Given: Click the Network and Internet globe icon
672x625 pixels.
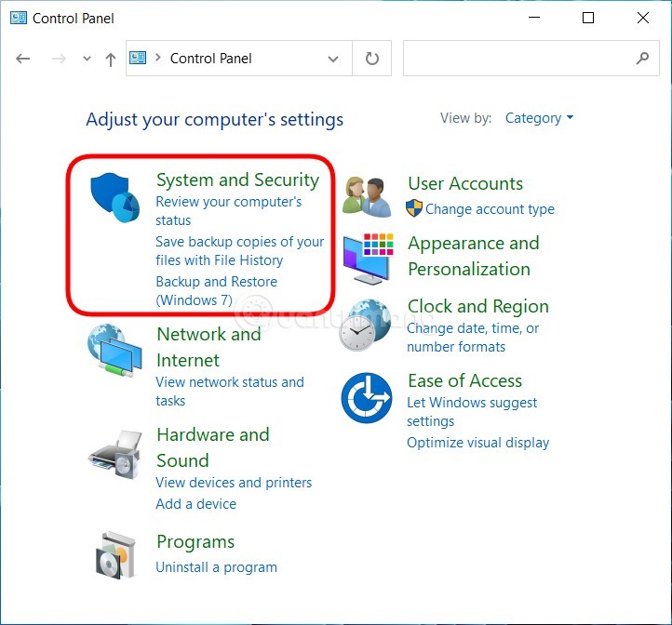Looking at the screenshot, I should (x=114, y=350).
